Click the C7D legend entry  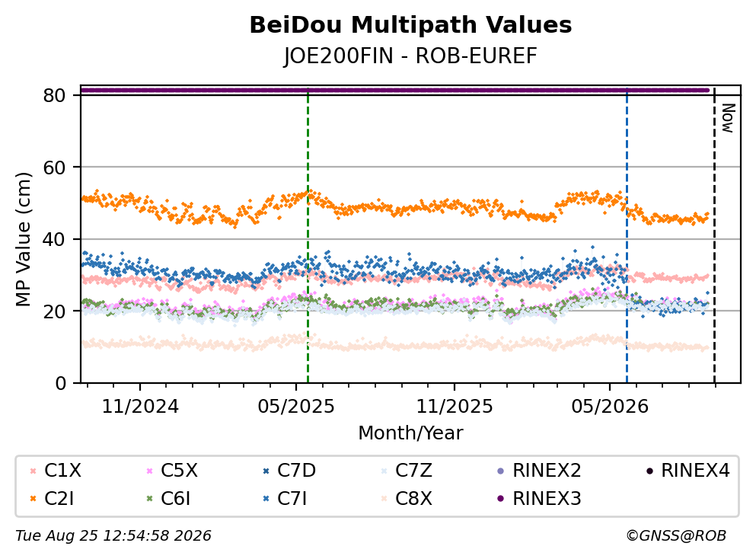(x=289, y=470)
